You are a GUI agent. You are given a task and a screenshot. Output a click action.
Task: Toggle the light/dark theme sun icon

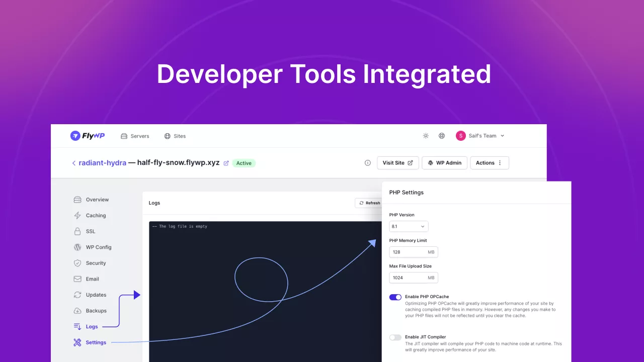[x=426, y=136]
